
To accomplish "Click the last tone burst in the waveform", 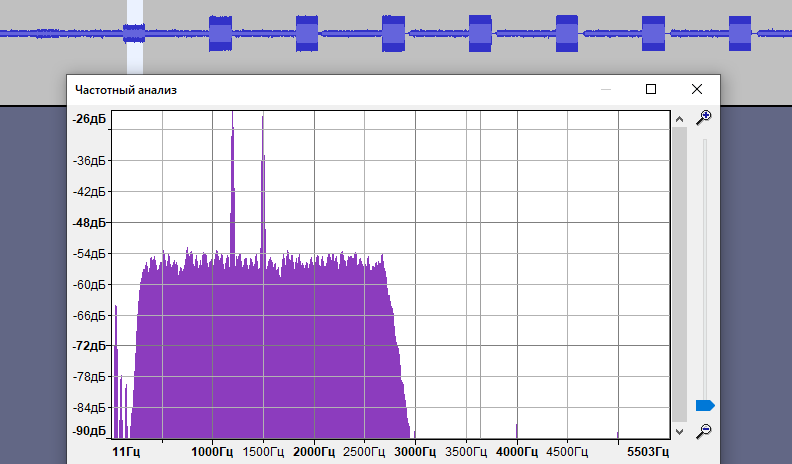I will coord(740,34).
